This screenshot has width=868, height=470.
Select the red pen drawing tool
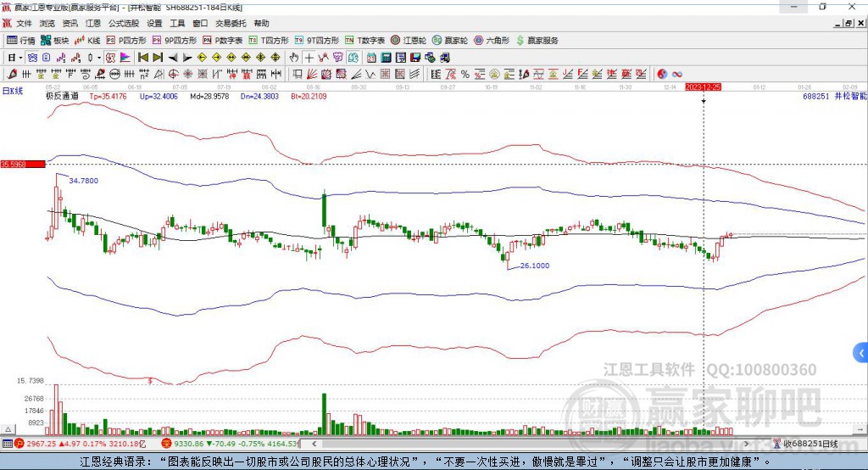pos(12,75)
